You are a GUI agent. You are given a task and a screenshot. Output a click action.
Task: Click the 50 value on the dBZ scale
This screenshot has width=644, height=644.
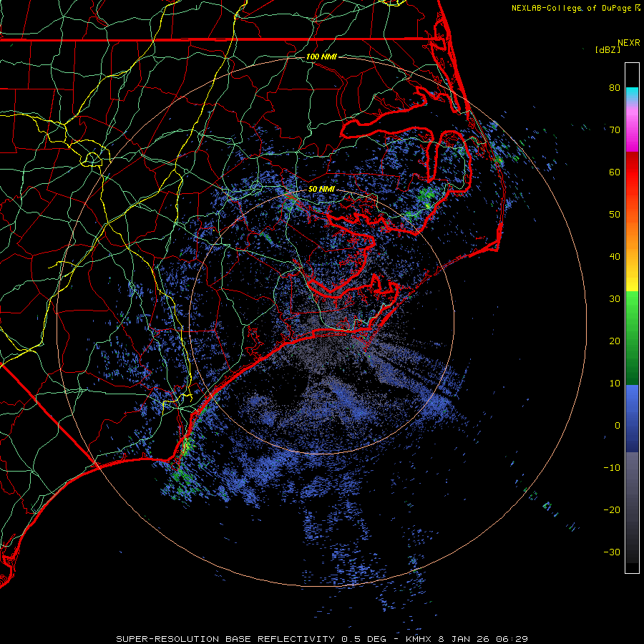click(x=615, y=215)
